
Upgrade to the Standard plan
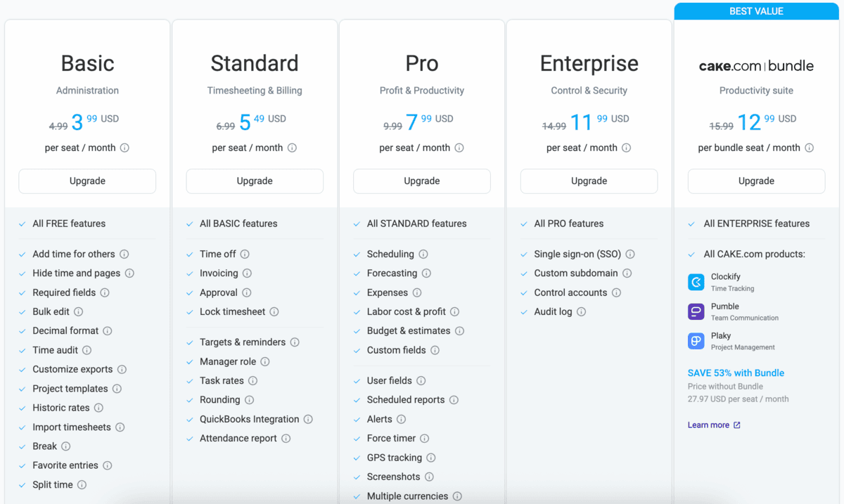255,181
